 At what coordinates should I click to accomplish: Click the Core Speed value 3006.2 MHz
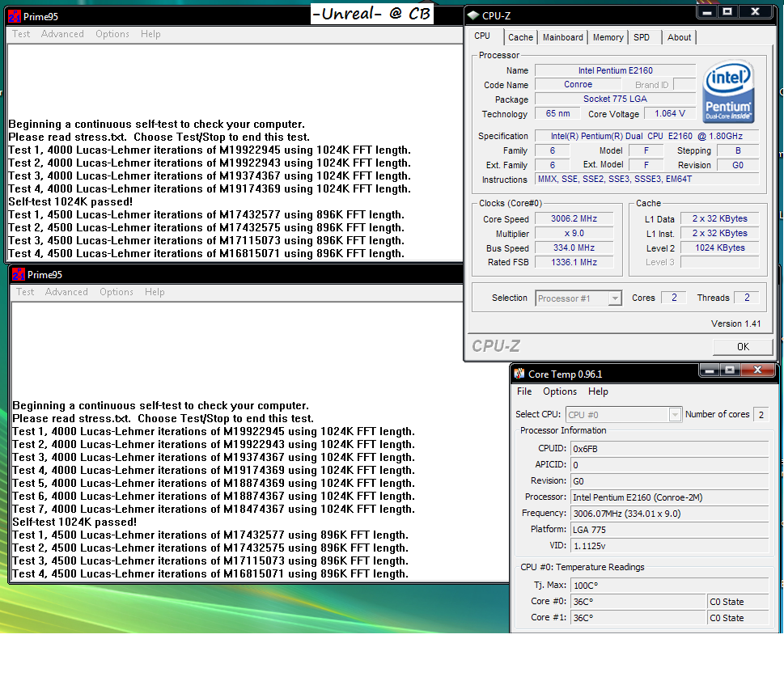574,218
